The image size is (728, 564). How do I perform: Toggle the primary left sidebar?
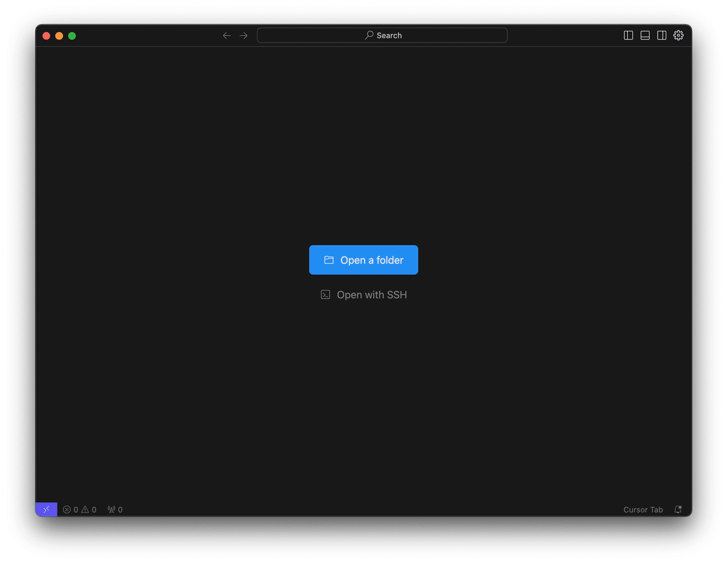tap(629, 35)
